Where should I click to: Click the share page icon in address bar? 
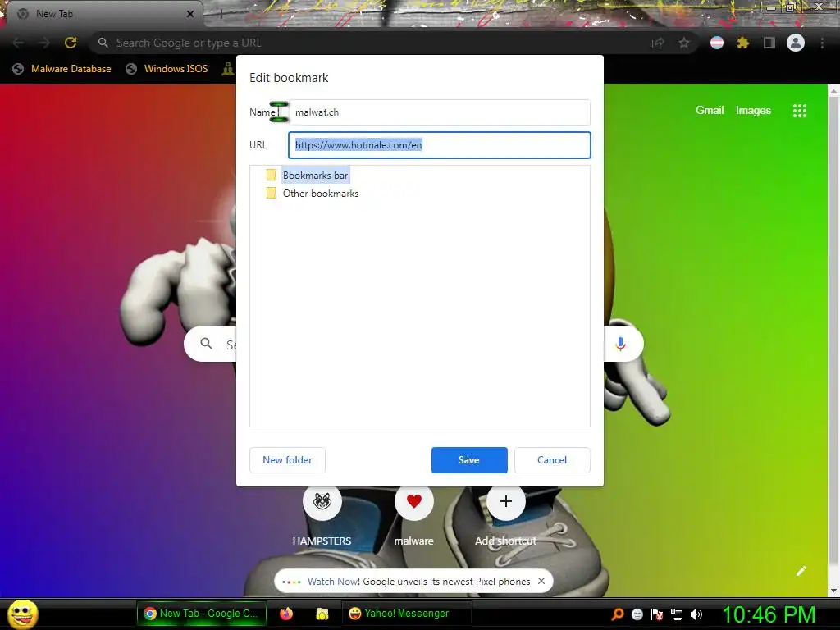tap(657, 43)
